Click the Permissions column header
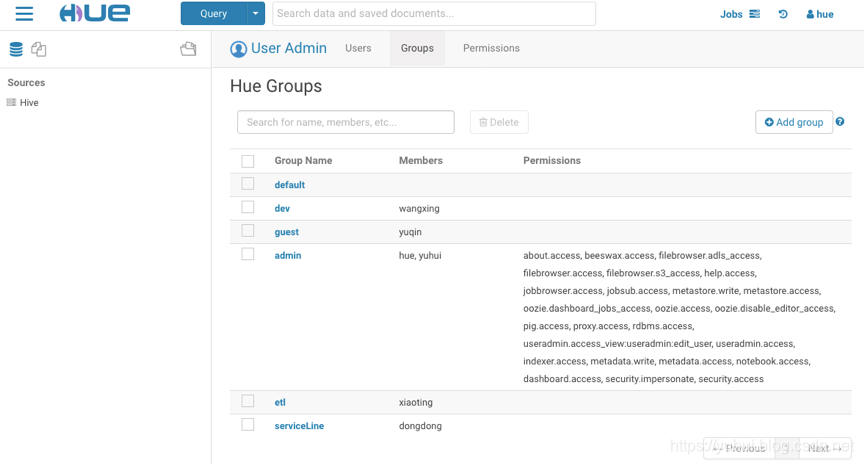This screenshot has height=464, width=864. pos(552,161)
